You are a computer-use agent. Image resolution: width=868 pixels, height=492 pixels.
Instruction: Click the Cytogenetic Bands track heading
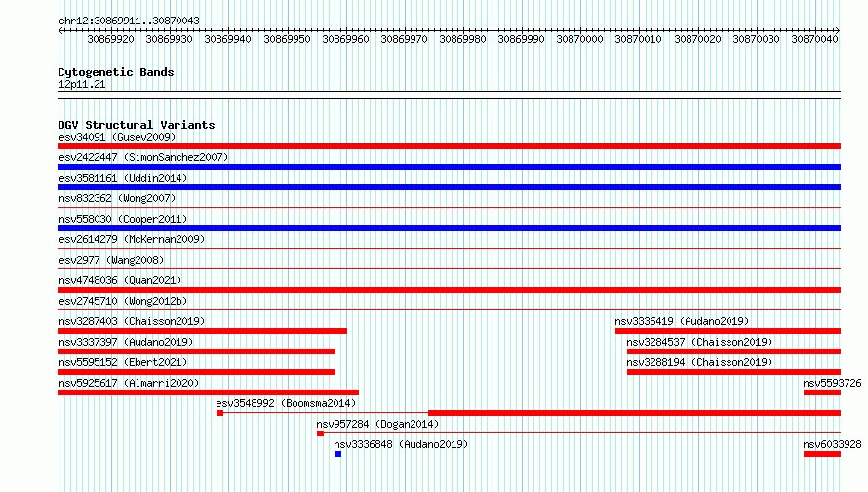point(116,72)
